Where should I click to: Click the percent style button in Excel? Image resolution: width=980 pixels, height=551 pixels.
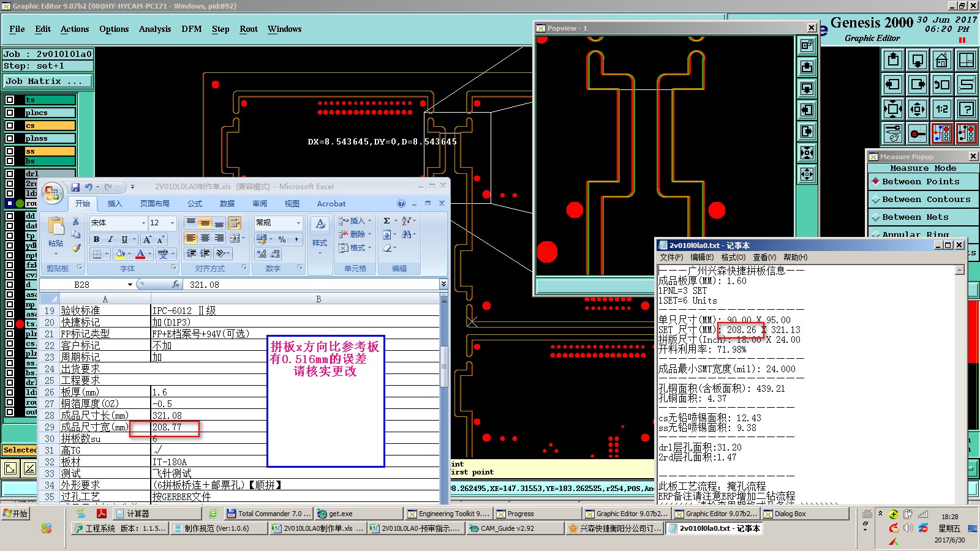(282, 239)
